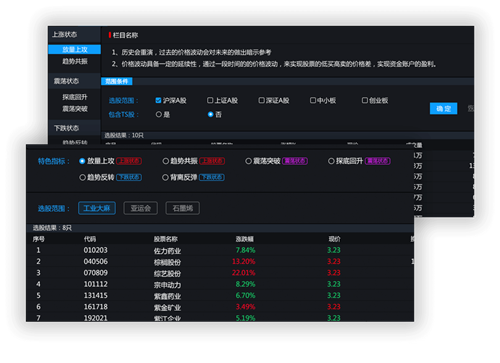Click the 6.70% change value
This screenshot has height=363, width=500.
pyautogui.click(x=245, y=295)
